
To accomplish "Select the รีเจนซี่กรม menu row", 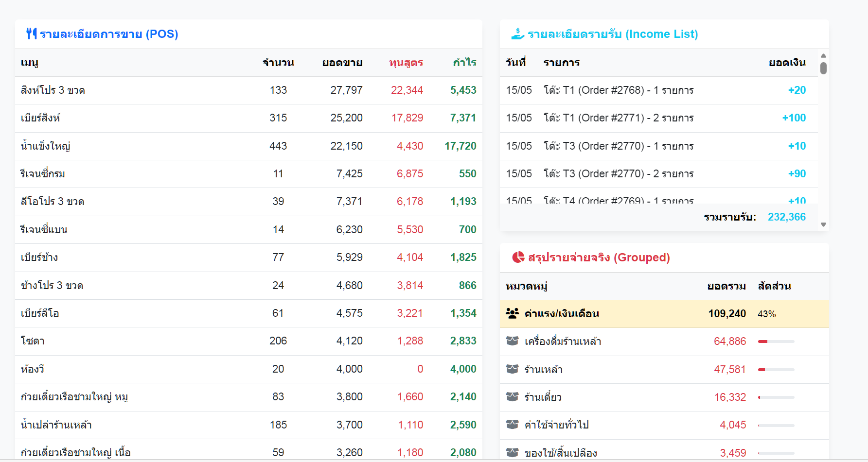I will coord(248,174).
